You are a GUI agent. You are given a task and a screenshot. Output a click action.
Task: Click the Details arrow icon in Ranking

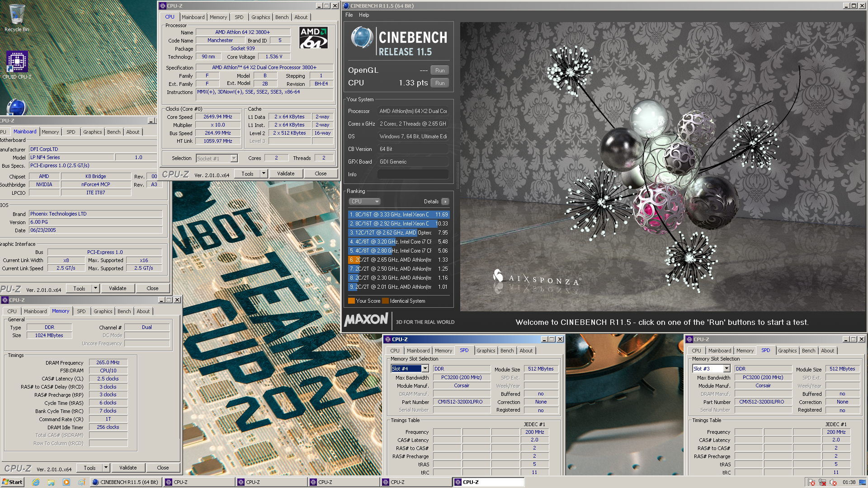(445, 202)
